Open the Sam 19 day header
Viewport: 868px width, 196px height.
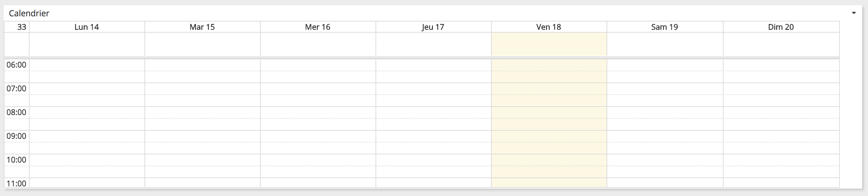664,27
